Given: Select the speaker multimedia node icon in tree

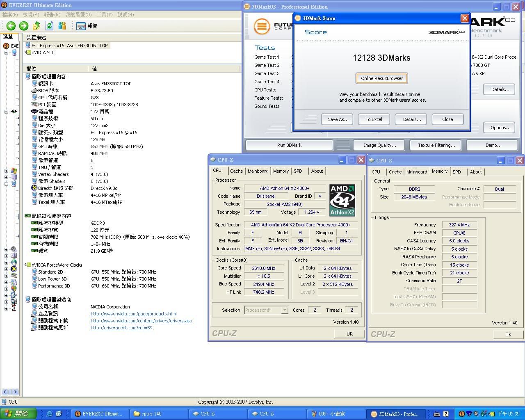Looking at the screenshot, I should (x=14, y=249).
